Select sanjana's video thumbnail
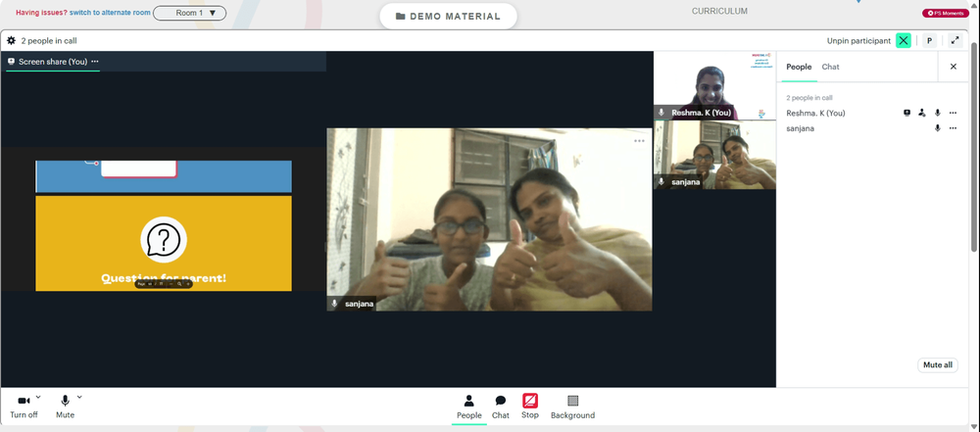 pos(714,155)
